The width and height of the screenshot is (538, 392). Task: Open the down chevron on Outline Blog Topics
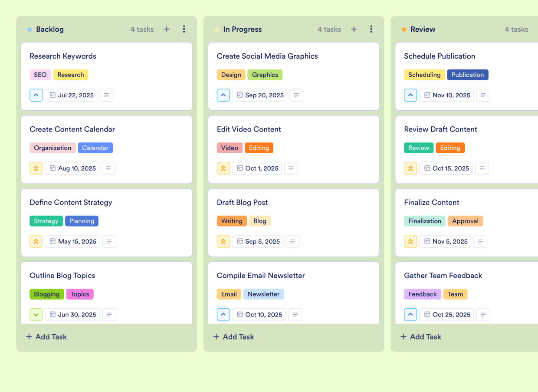[36, 314]
